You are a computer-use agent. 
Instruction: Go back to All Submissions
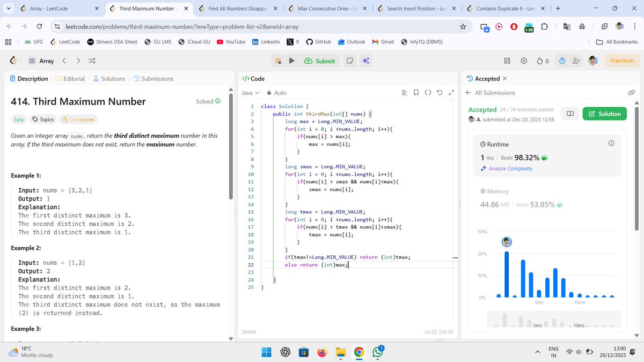491,93
